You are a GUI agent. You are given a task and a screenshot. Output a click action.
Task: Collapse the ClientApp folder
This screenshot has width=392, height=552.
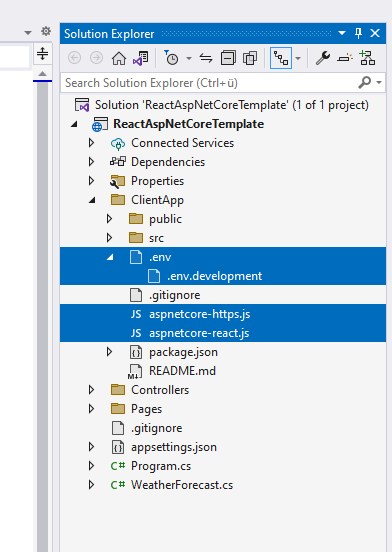pyautogui.click(x=92, y=200)
